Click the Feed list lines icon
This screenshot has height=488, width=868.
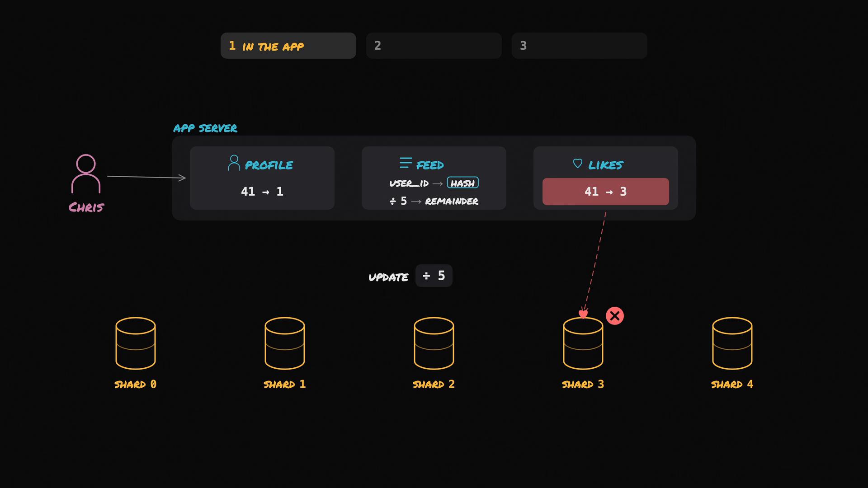[406, 163]
